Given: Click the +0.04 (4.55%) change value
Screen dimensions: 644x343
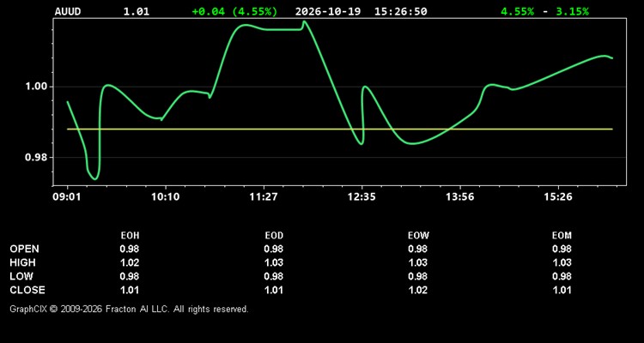Looking at the screenshot, I should [234, 11].
